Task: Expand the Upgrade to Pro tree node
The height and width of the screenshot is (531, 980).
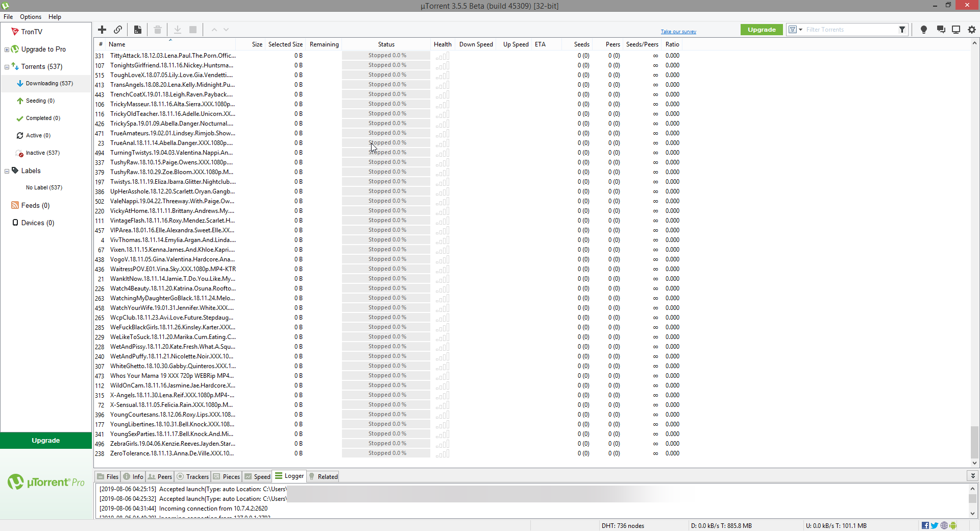Action: (7, 50)
